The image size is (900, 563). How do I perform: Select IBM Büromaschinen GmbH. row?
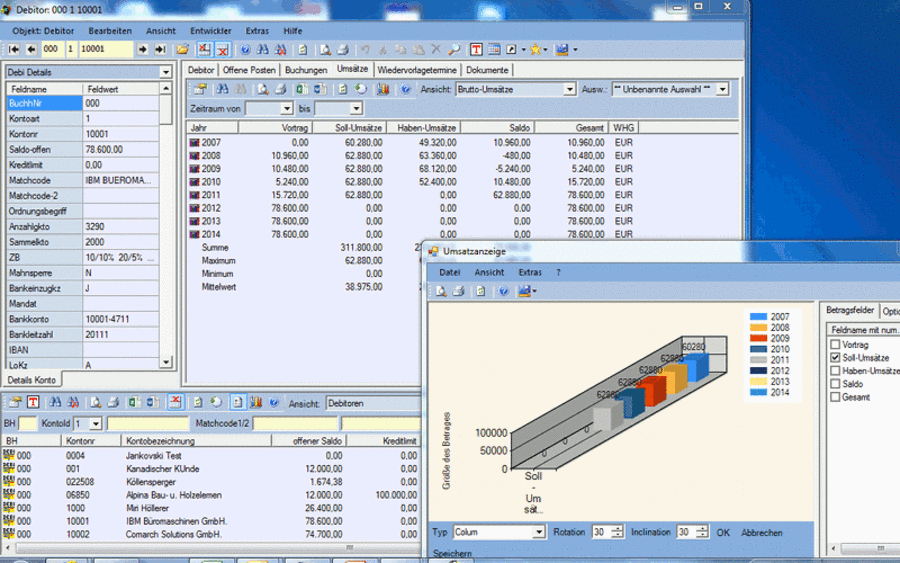tap(211, 521)
